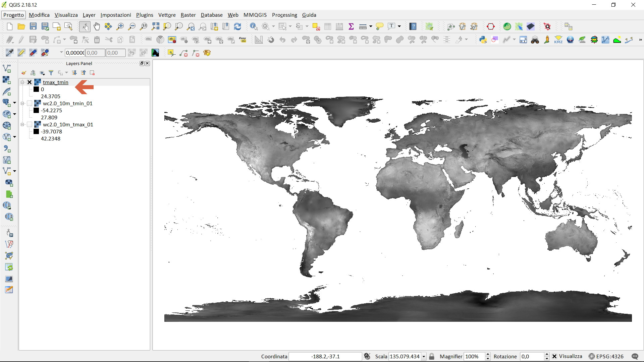
Task: Uncheck the Visualizza render checkbox
Action: tap(554, 356)
